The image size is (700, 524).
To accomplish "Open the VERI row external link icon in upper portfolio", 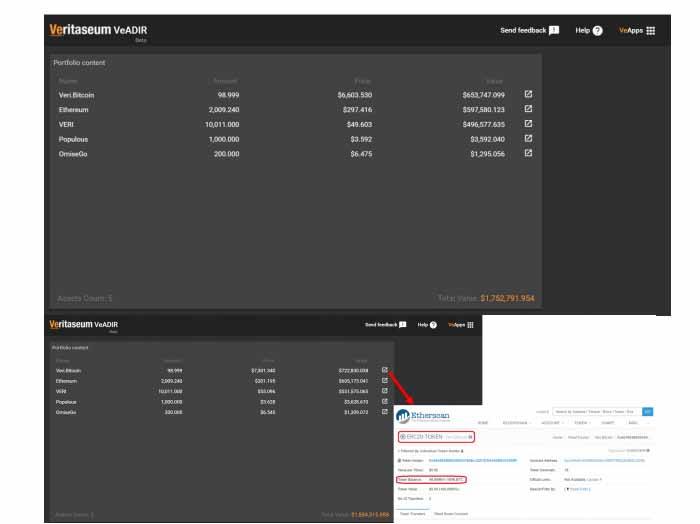I will click(528, 124).
